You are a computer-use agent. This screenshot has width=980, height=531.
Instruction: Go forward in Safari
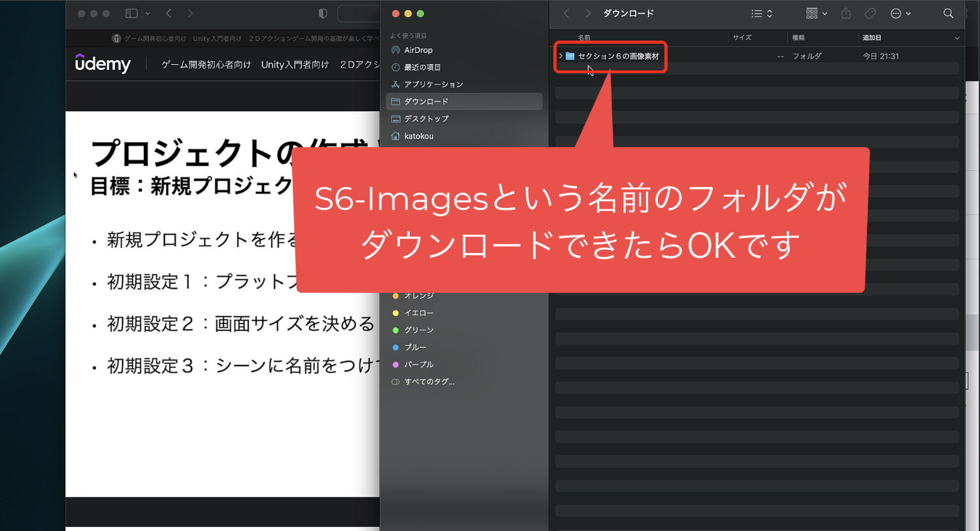190,13
